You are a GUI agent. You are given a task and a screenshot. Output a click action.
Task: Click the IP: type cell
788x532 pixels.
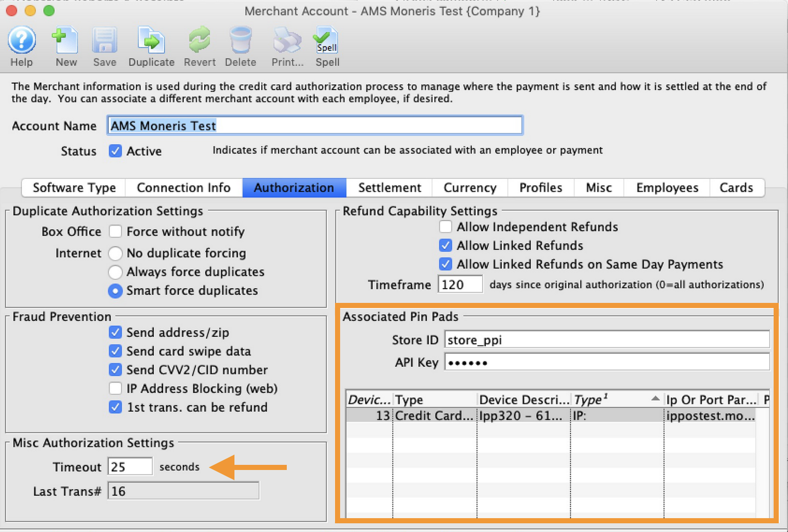point(617,416)
